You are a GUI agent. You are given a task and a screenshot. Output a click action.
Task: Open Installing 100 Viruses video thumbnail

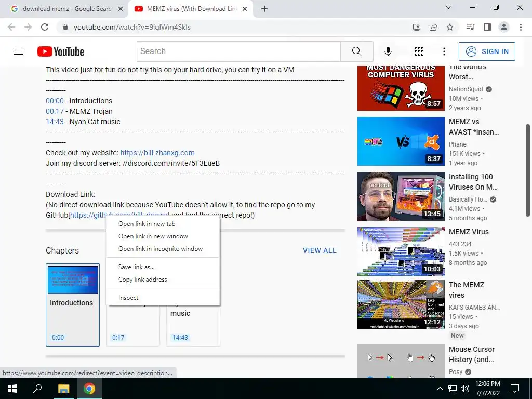(x=401, y=196)
